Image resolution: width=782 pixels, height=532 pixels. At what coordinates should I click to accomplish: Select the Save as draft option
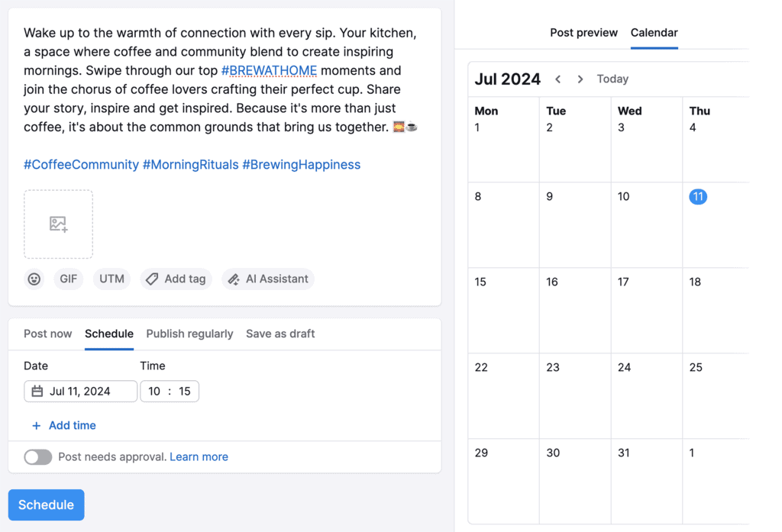coord(280,334)
